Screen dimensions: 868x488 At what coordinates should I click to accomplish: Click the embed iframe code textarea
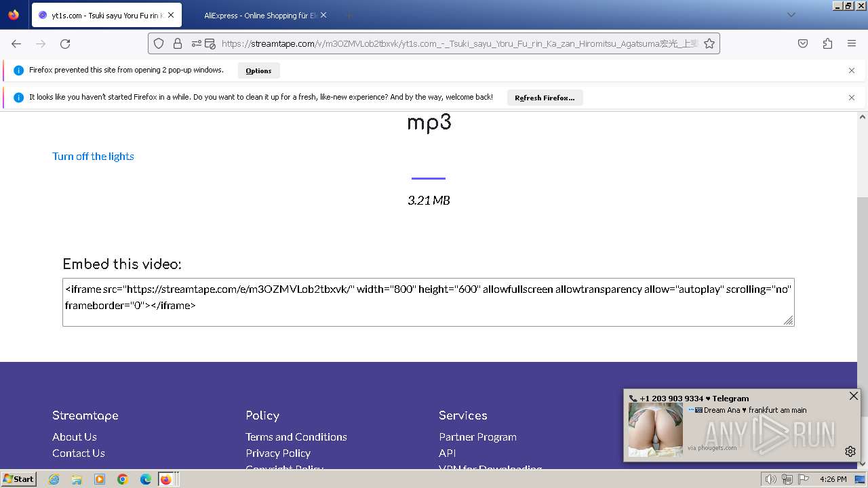tap(428, 302)
